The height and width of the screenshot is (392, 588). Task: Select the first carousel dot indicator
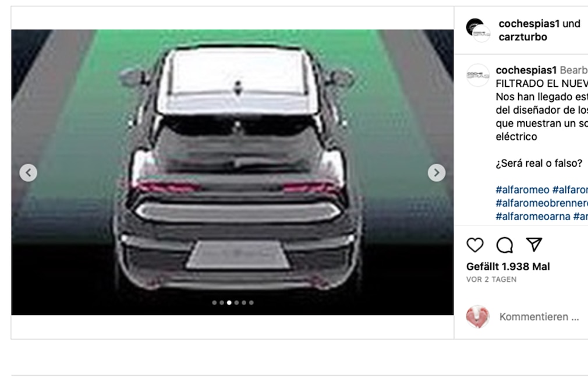pos(214,303)
